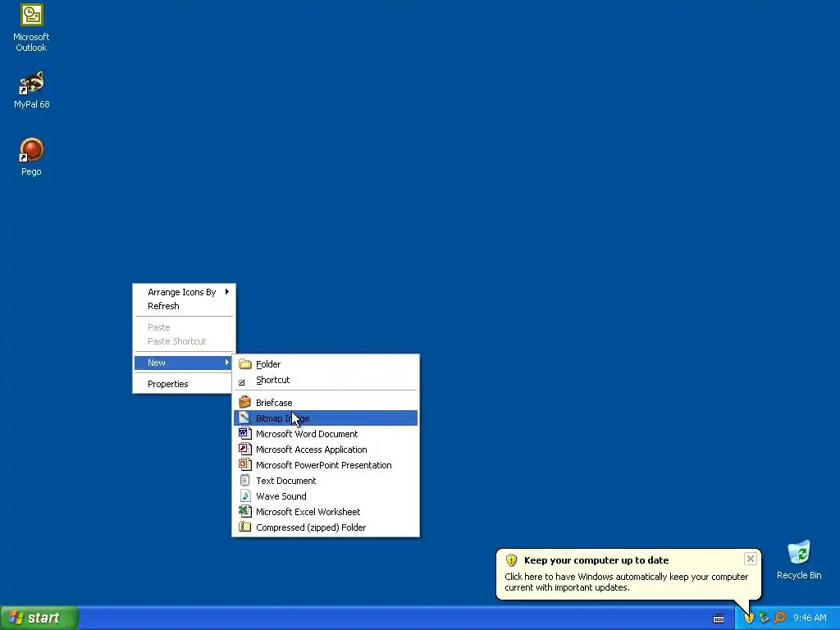Viewport: 840px width, 630px height.
Task: Click the on-screen keyboard icon in taskbar
Action: 719,619
